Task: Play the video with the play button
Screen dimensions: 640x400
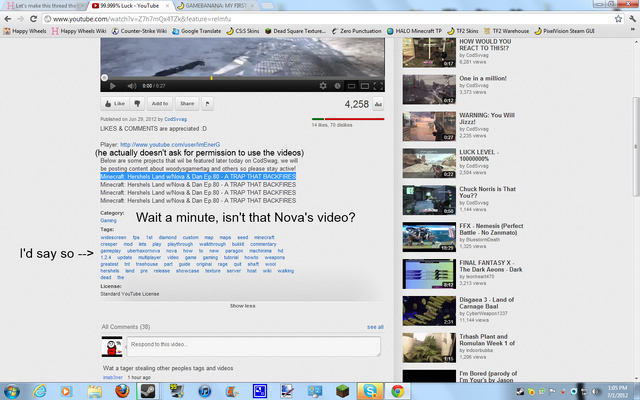Action: pos(113,86)
